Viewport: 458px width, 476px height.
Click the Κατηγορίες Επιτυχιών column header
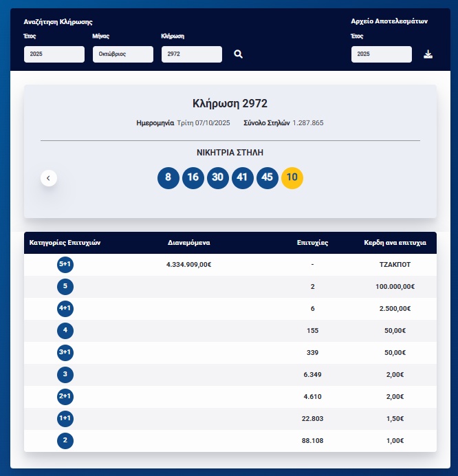(65, 243)
